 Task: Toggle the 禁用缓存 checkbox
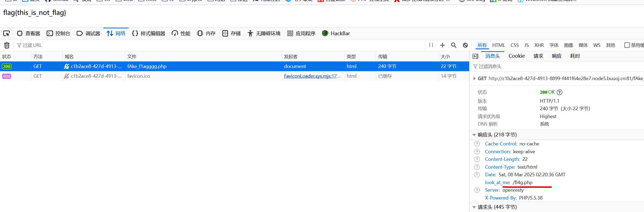[x=627, y=45]
